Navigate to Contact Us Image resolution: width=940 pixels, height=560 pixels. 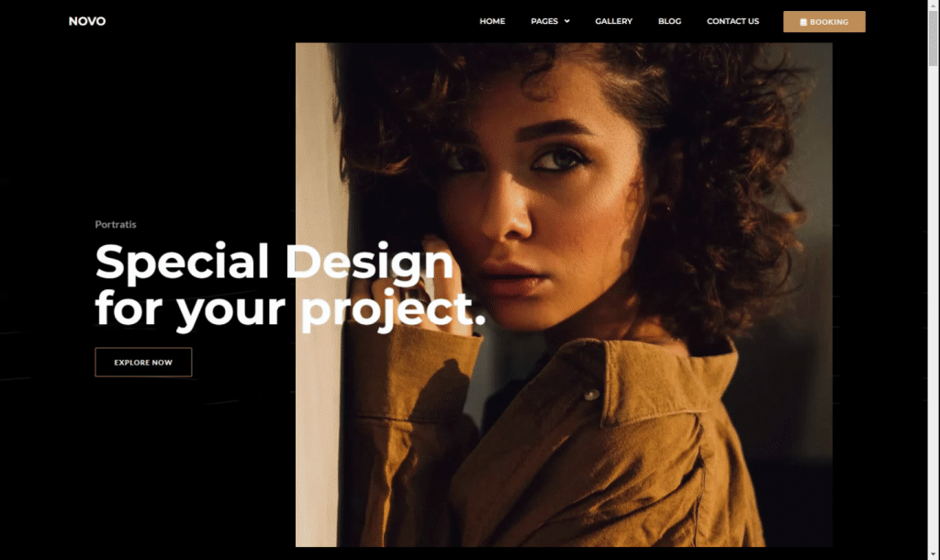point(733,21)
